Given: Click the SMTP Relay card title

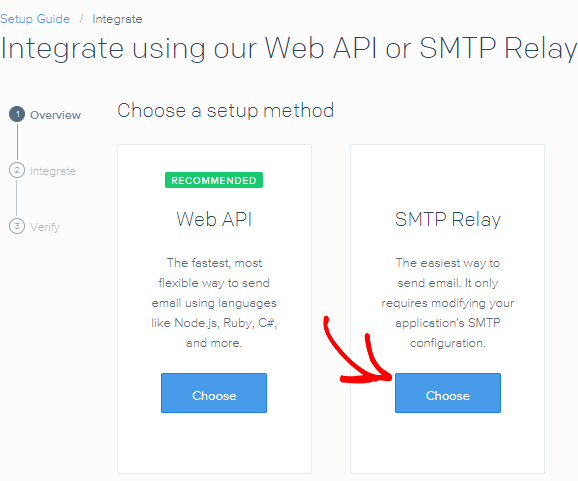Looking at the screenshot, I should pos(448,220).
